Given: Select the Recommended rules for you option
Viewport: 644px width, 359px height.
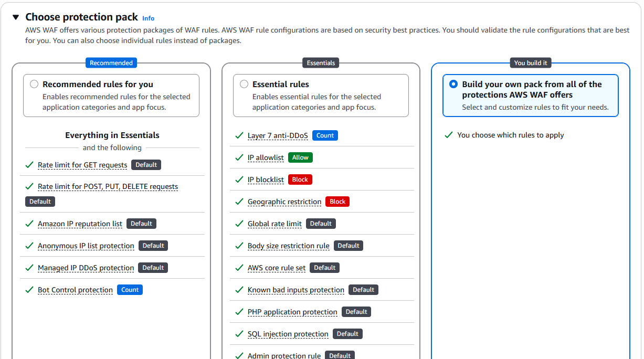Looking at the screenshot, I should click(34, 84).
